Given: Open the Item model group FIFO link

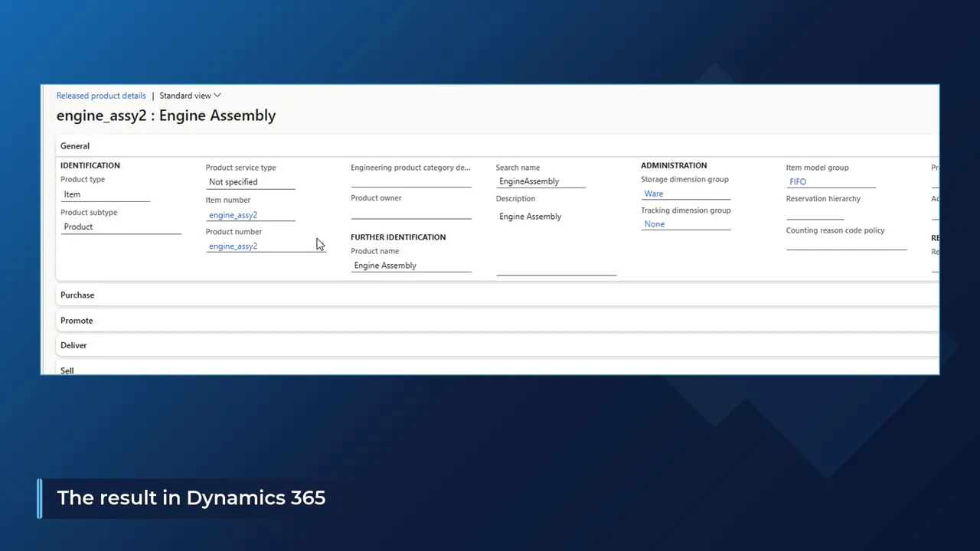Looking at the screenshot, I should click(798, 182).
